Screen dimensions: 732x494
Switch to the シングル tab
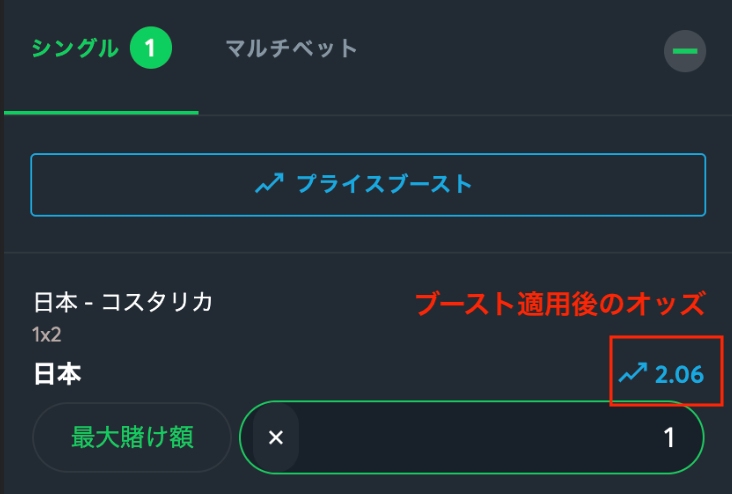coord(75,48)
